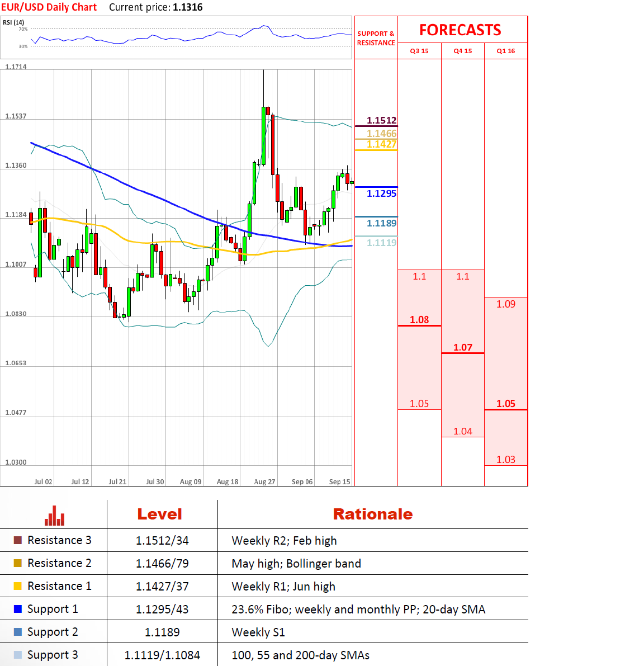This screenshot has width=644, height=666.
Task: Click the red bar chart icon
Action: (55, 516)
